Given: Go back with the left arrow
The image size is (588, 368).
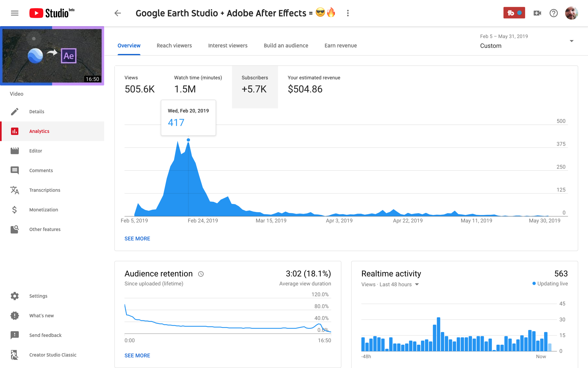Looking at the screenshot, I should pos(118,13).
